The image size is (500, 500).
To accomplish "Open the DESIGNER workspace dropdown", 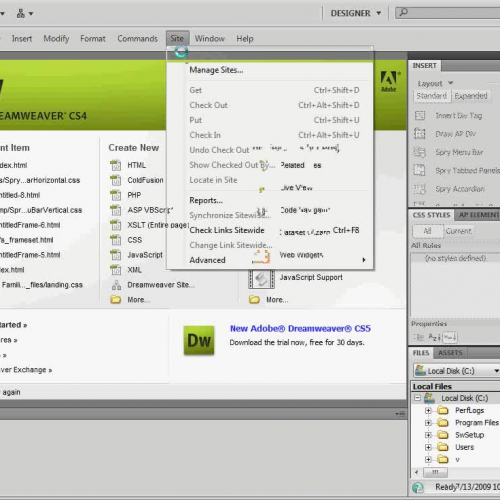I will click(x=355, y=13).
